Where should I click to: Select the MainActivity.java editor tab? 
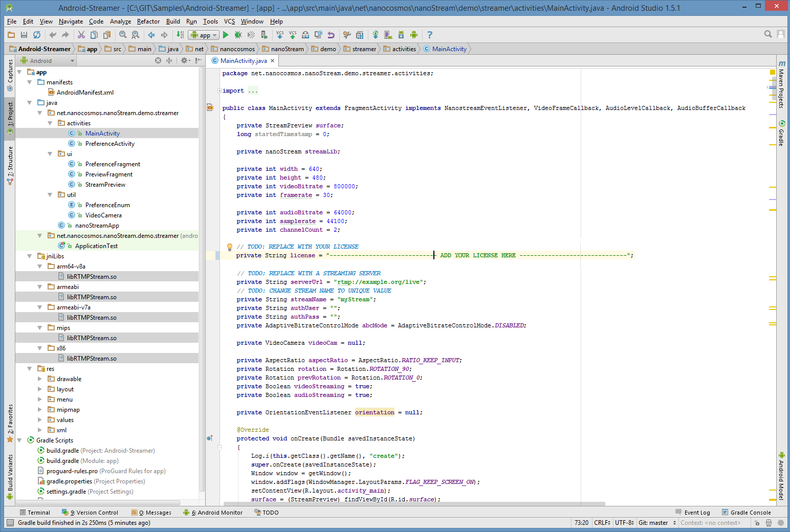(244, 60)
